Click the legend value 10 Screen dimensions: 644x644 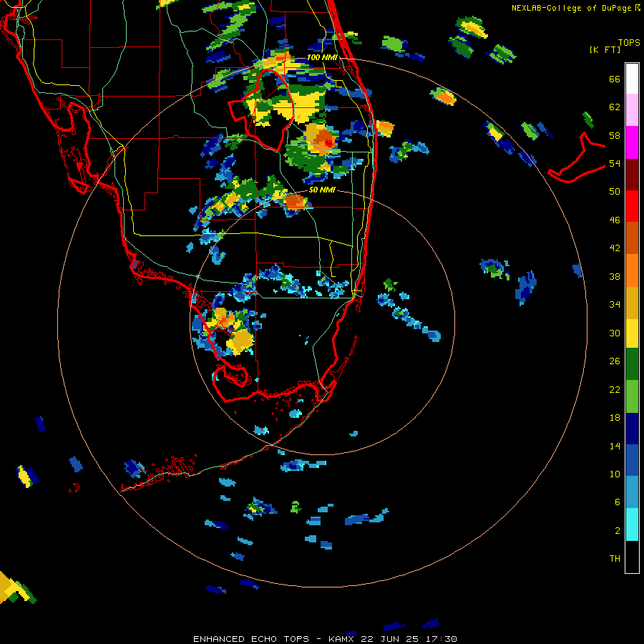coord(615,474)
